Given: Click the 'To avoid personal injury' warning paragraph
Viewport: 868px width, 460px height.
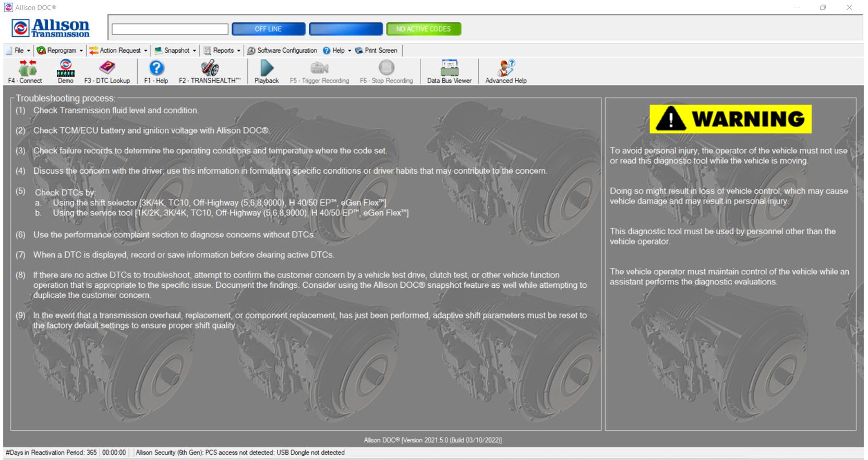Looking at the screenshot, I should click(x=729, y=155).
